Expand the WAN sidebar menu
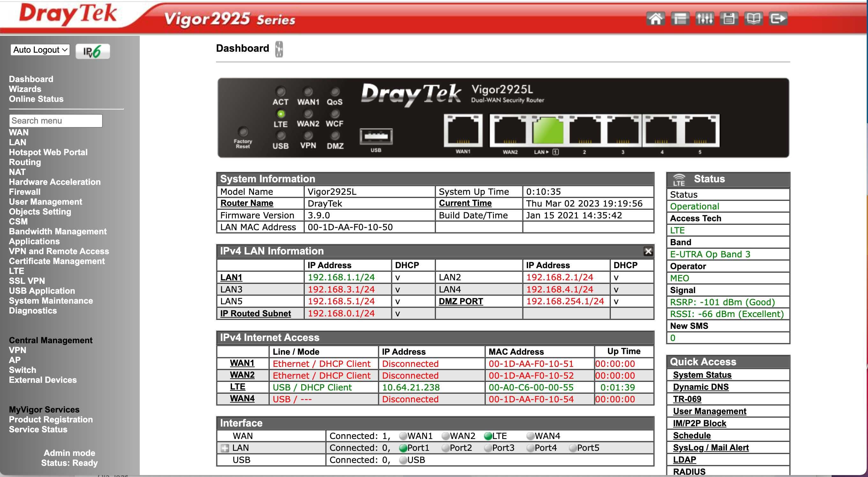 (19, 132)
